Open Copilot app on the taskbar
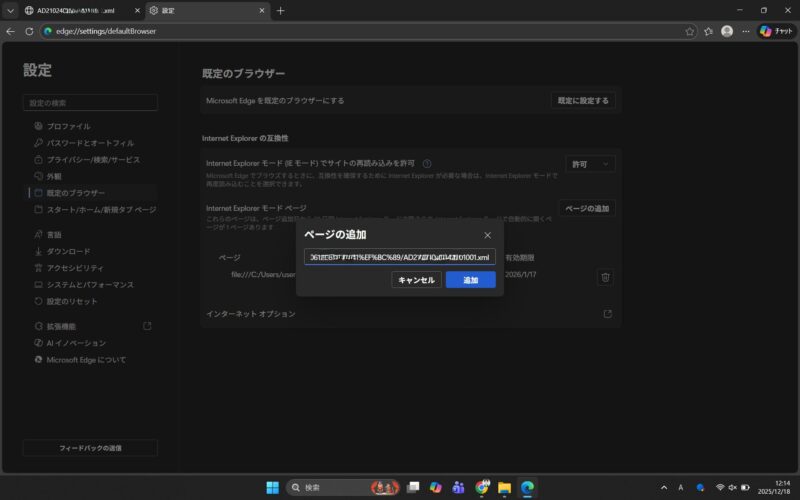800x500 pixels. (435, 487)
